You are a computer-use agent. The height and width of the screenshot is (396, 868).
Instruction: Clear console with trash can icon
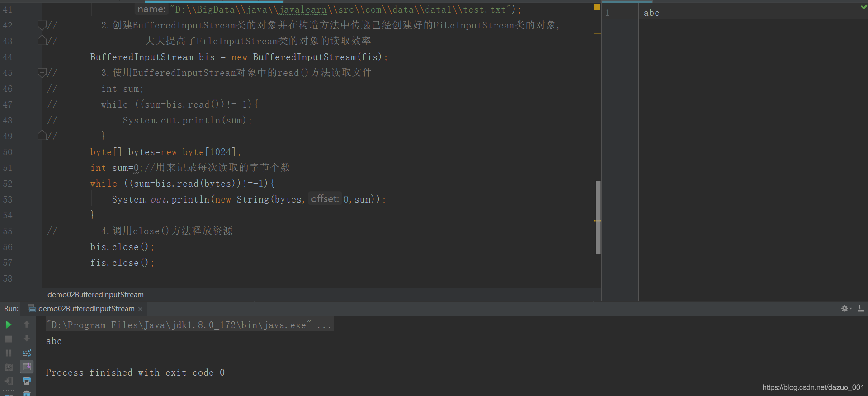(27, 393)
